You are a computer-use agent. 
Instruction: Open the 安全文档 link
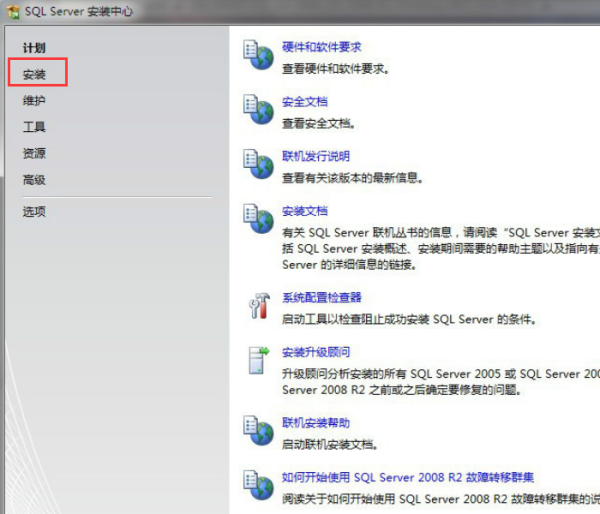(305, 102)
